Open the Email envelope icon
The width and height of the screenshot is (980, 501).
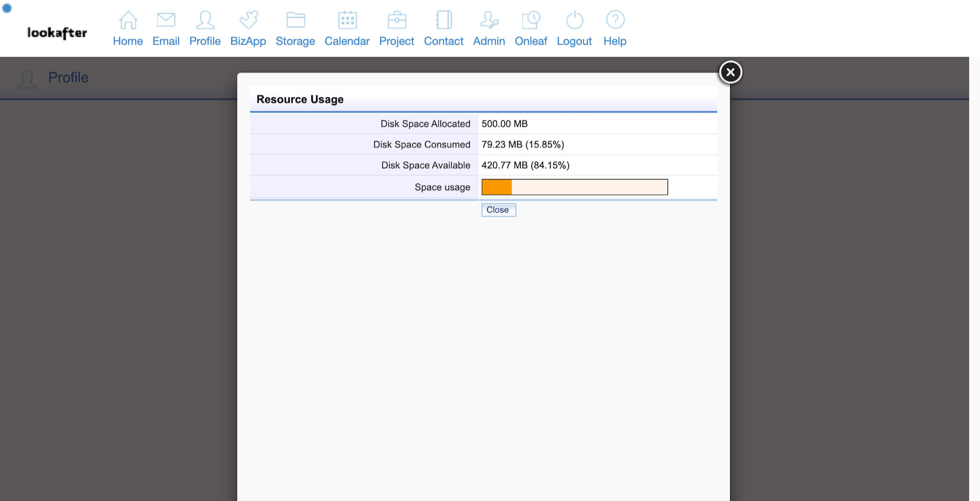[166, 20]
